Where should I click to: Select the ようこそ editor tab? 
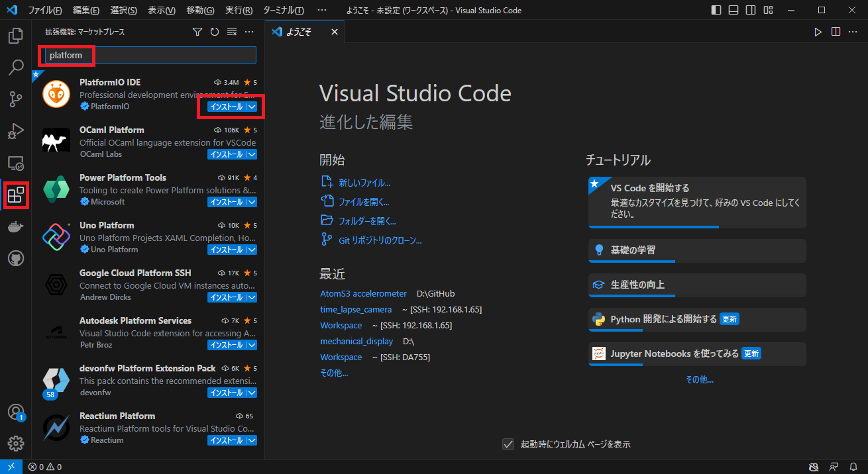click(299, 32)
